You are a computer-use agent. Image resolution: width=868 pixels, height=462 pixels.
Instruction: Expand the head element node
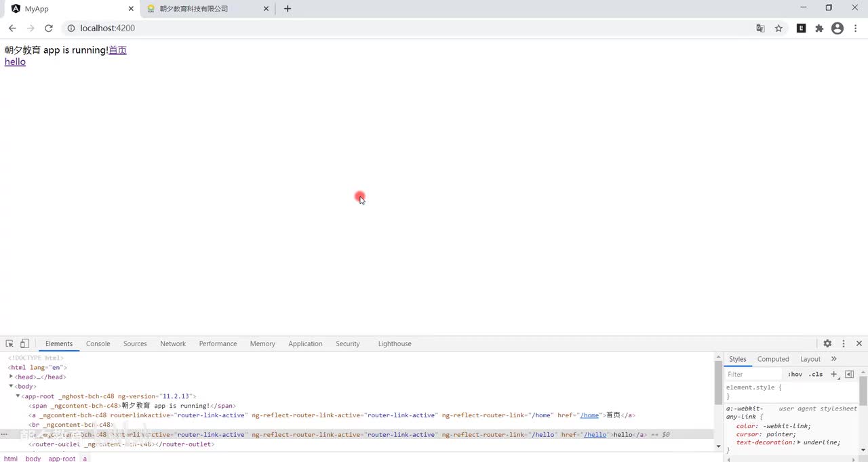click(11, 377)
